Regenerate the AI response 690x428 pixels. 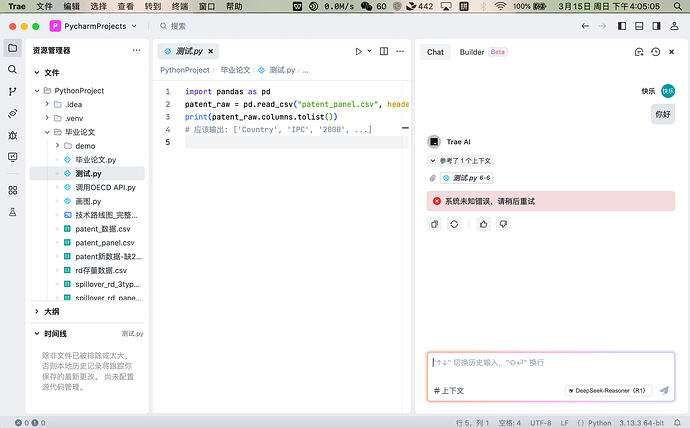(454, 224)
